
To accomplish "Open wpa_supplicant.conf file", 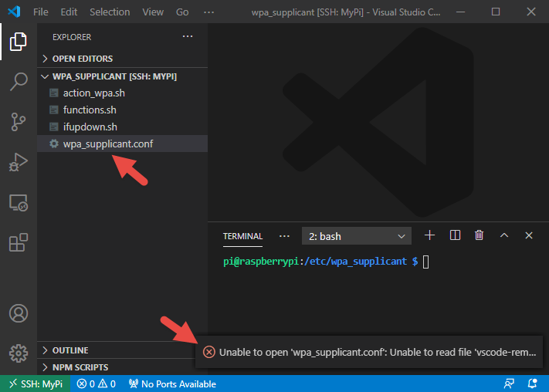I will click(122, 144).
